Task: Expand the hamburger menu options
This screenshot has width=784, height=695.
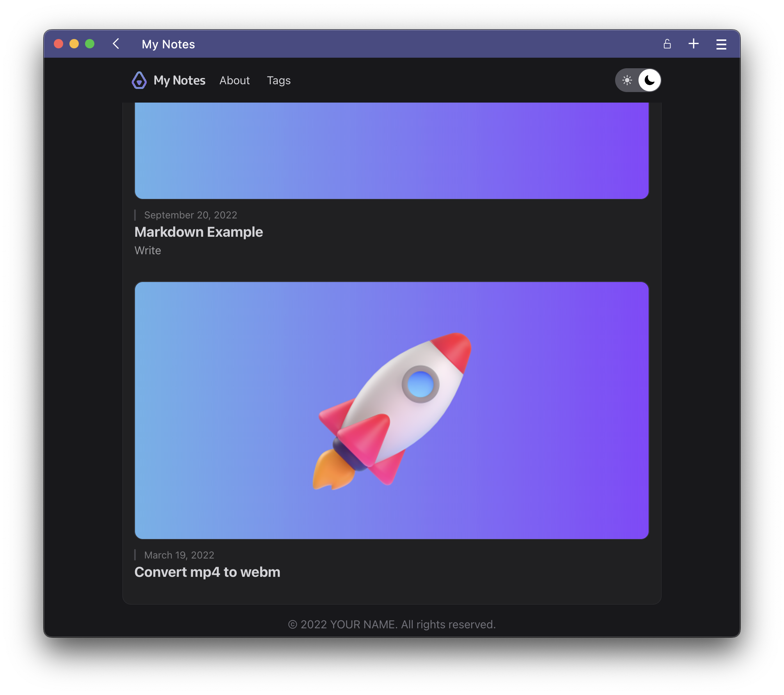Action: [722, 44]
